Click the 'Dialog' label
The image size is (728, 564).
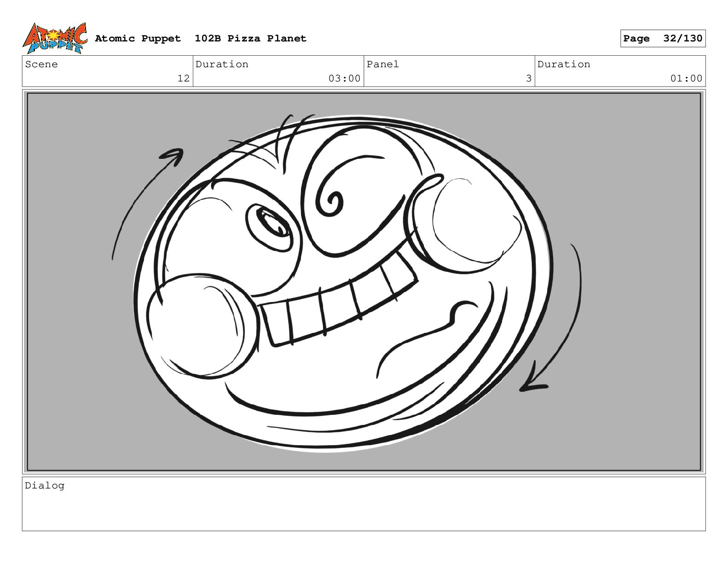click(45, 485)
